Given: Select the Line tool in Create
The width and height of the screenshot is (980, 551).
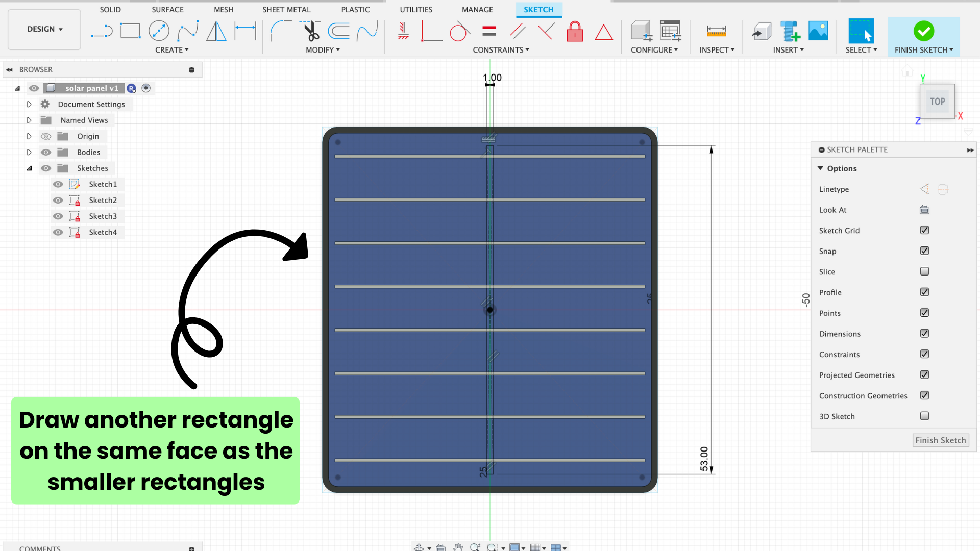Looking at the screenshot, I should click(102, 31).
